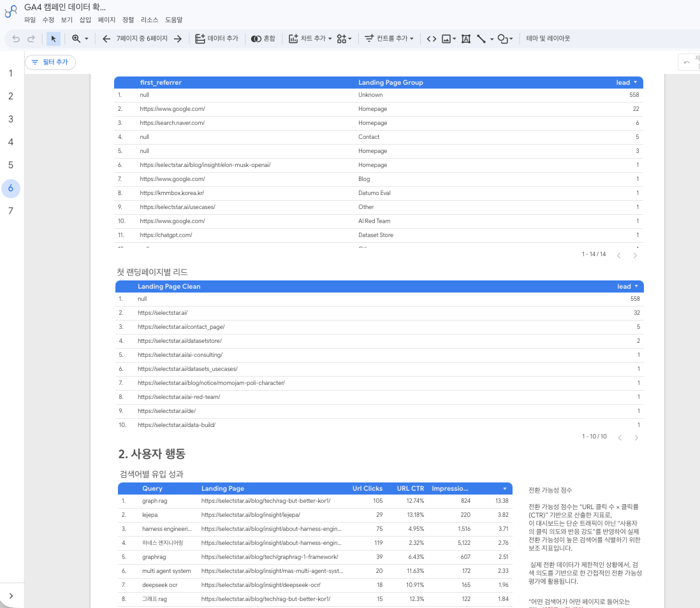
Task: Click previous page arrow beside 1 - 10 / 10
Action: [x=620, y=437]
